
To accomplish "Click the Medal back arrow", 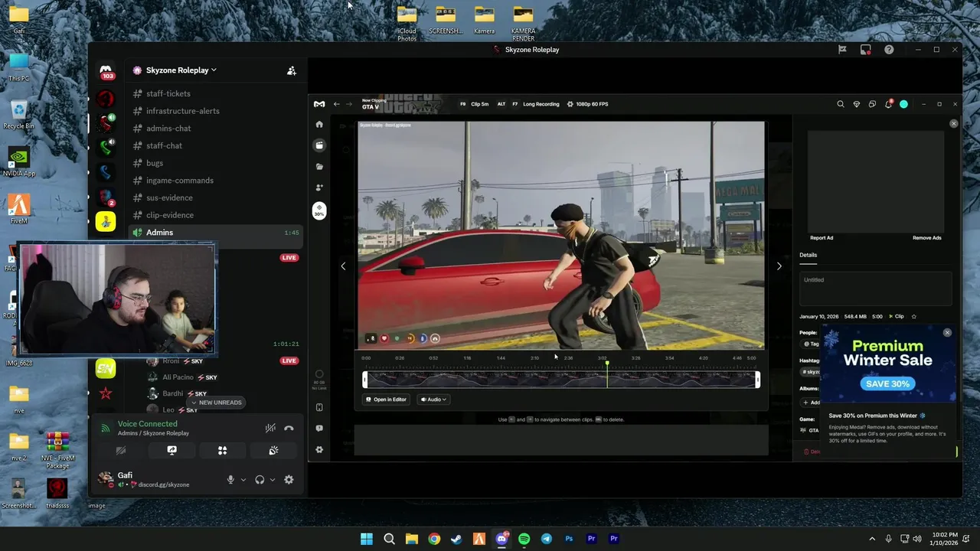I will (x=336, y=104).
